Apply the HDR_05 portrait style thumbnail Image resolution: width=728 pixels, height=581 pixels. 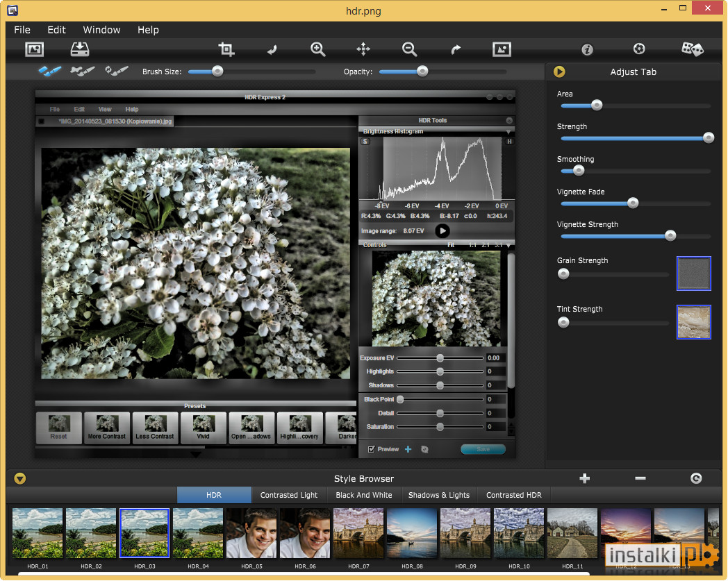(251, 533)
